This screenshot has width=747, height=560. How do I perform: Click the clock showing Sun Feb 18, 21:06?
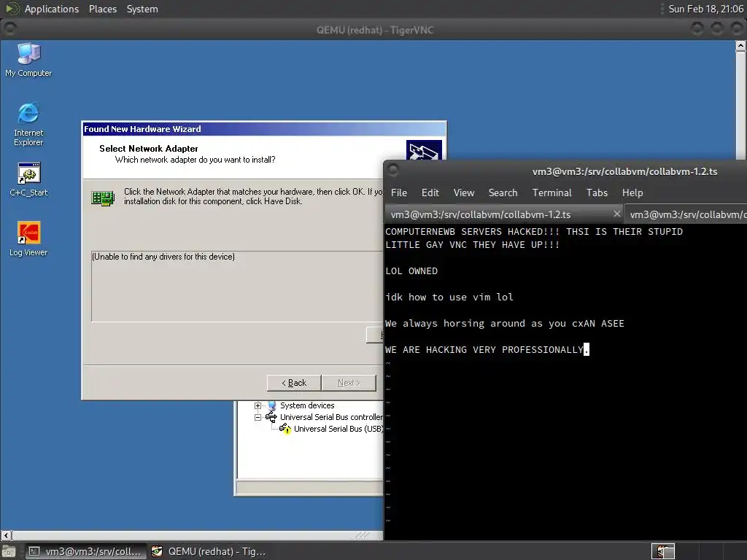tap(705, 9)
